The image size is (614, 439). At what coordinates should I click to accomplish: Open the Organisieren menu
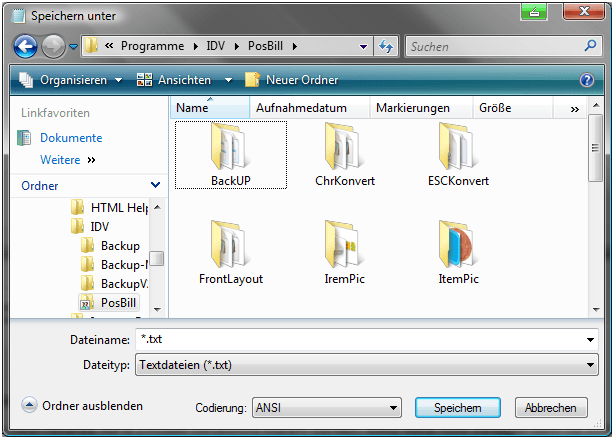tap(72, 80)
